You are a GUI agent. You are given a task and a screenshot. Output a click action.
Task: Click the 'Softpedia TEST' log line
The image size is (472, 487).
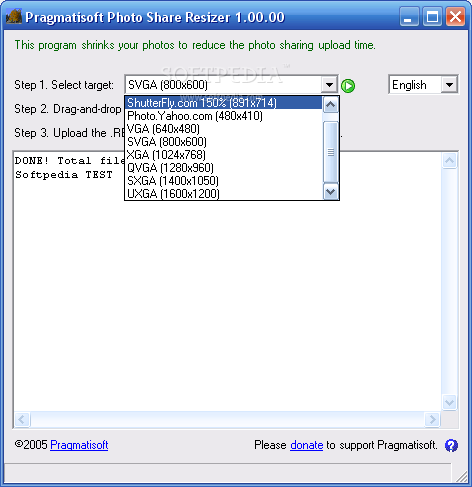pyautogui.click(x=64, y=175)
